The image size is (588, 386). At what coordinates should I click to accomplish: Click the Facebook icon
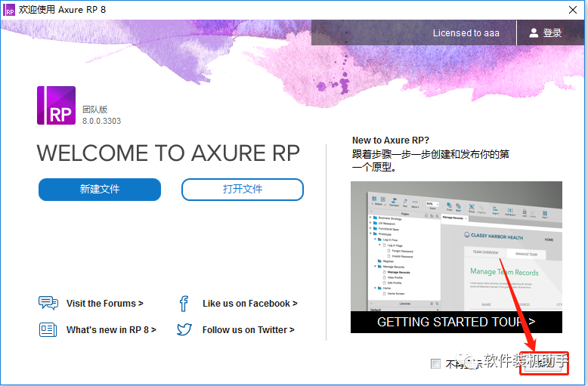tap(184, 304)
